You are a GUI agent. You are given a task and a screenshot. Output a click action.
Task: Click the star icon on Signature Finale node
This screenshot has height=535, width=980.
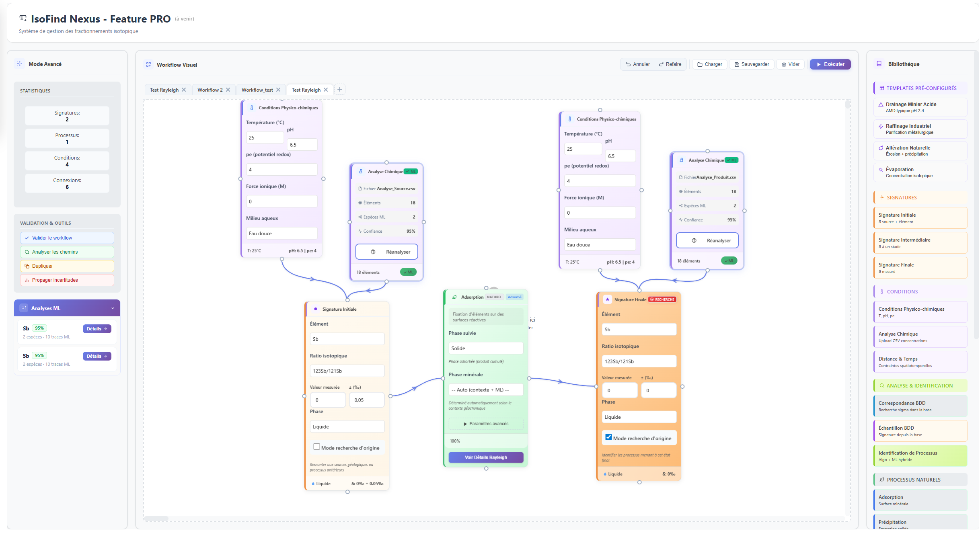click(607, 299)
